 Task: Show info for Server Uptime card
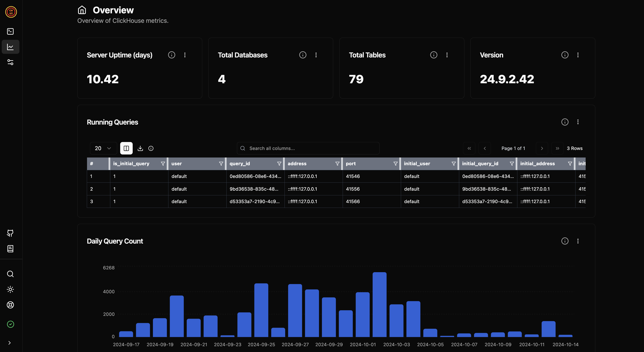(171, 55)
